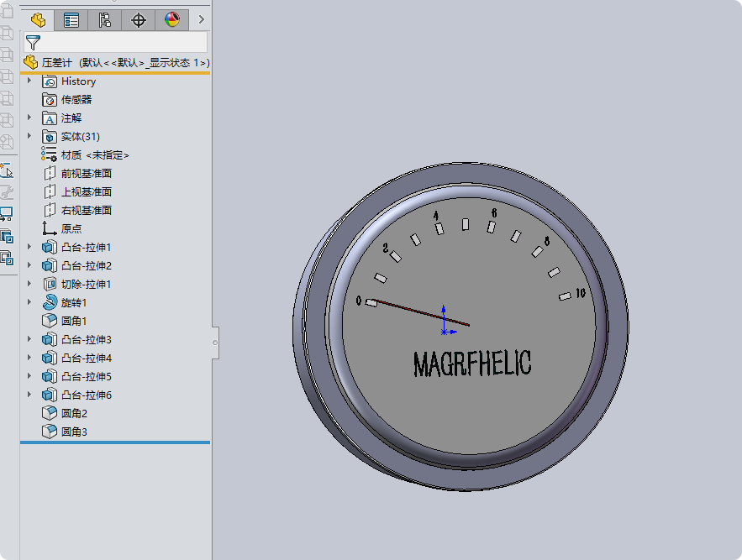This screenshot has height=560, width=742.
Task: Select the 前视基准面 plane icon
Action: click(50, 174)
